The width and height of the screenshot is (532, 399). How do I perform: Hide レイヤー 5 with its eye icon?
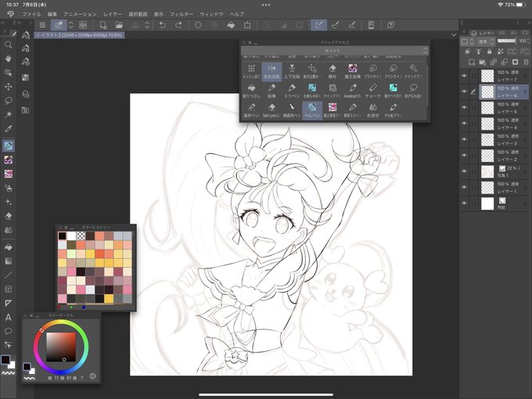click(x=464, y=107)
